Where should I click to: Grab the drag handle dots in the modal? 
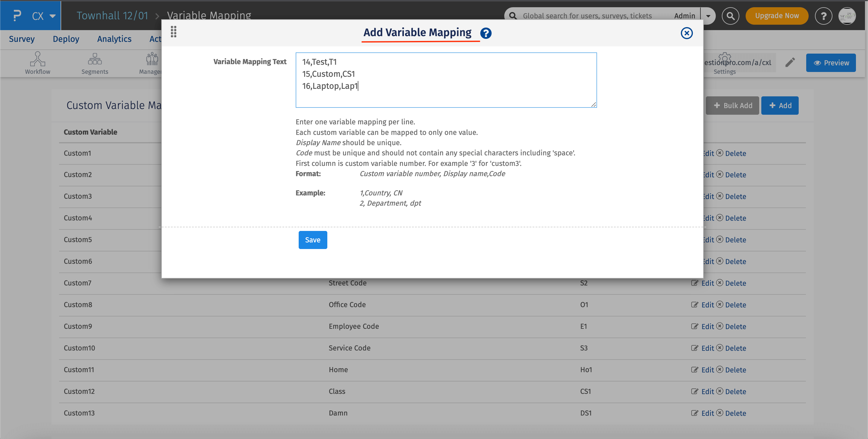click(174, 32)
